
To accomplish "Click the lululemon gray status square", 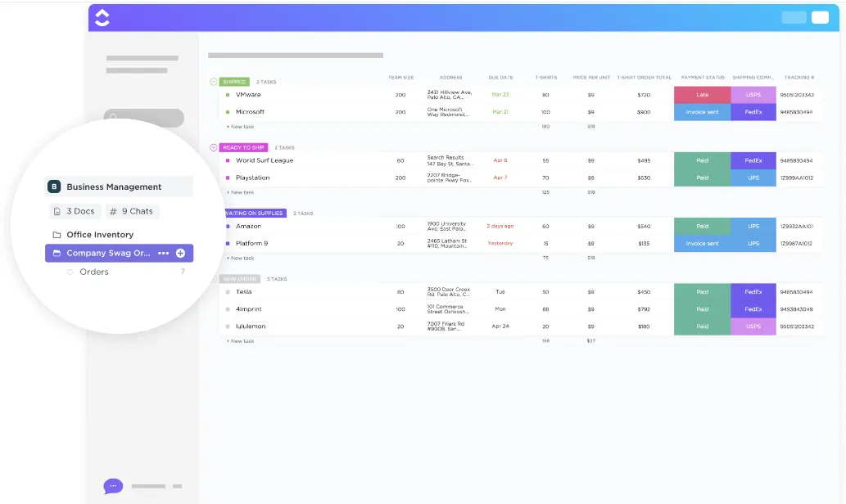I will pyautogui.click(x=228, y=326).
